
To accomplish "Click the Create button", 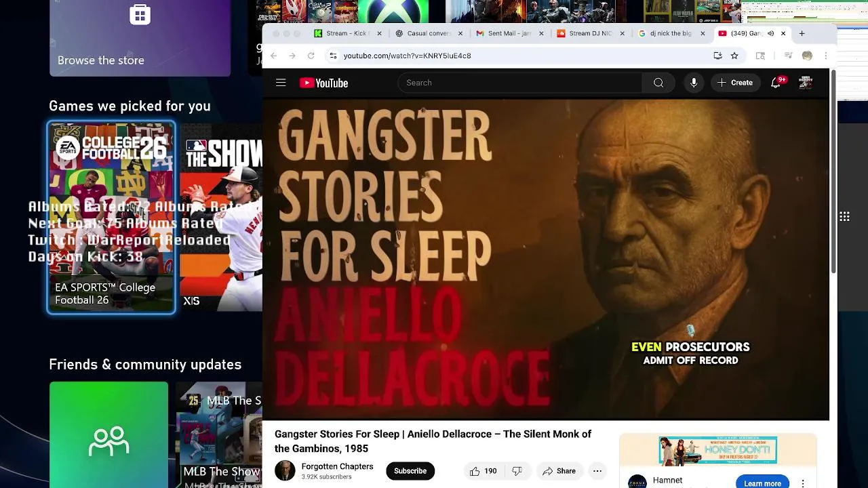I will click(735, 83).
